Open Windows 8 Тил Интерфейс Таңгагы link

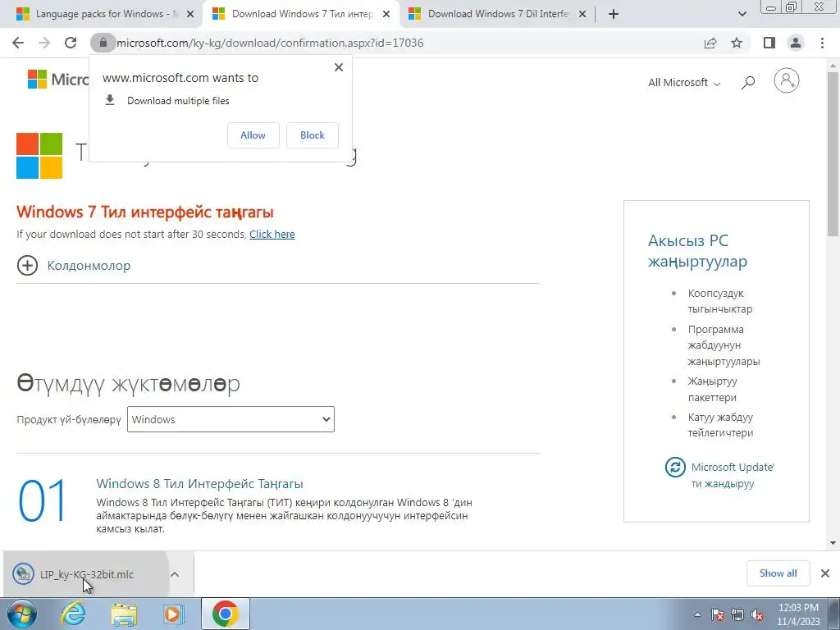click(x=200, y=484)
